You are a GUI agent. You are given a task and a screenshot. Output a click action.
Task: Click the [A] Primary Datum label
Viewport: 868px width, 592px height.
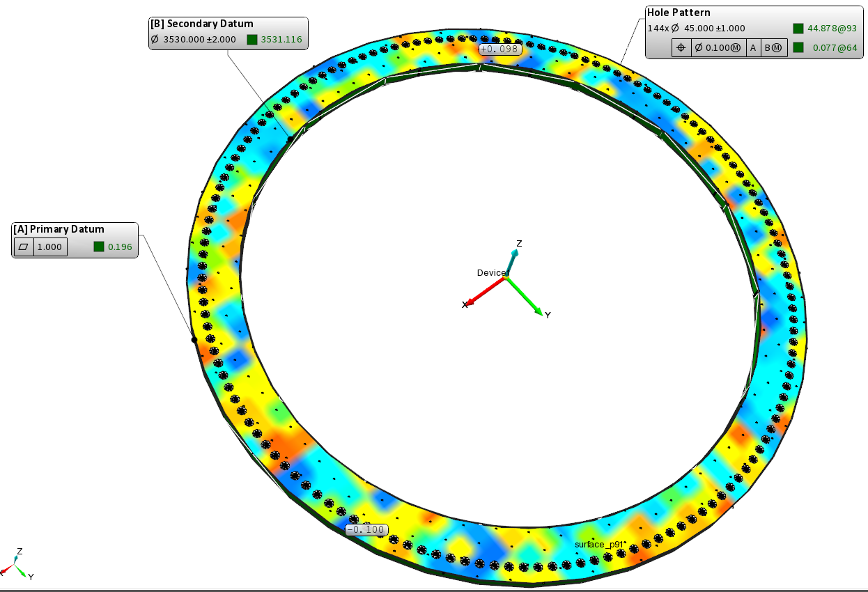[x=59, y=229]
